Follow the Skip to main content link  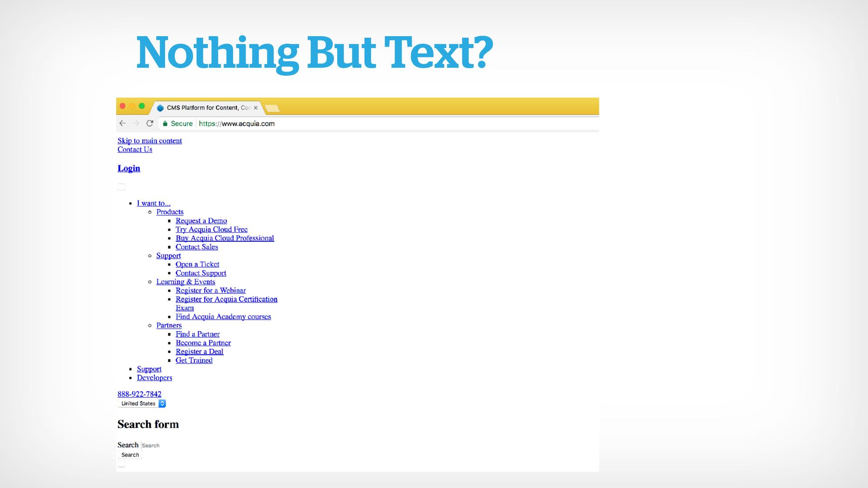click(150, 141)
